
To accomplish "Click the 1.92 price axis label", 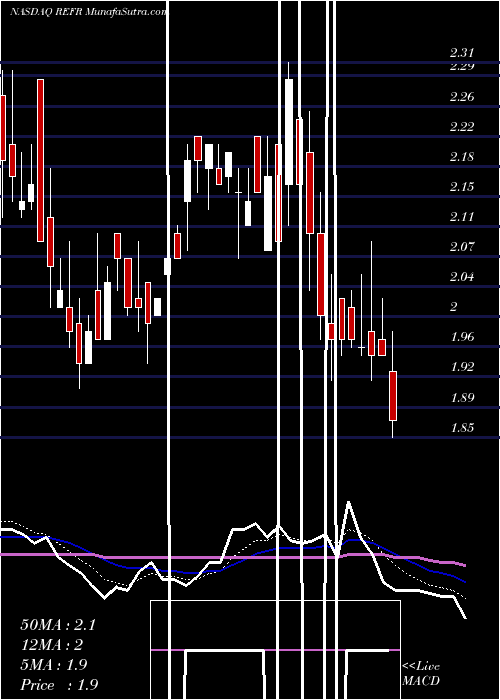I will tap(462, 367).
